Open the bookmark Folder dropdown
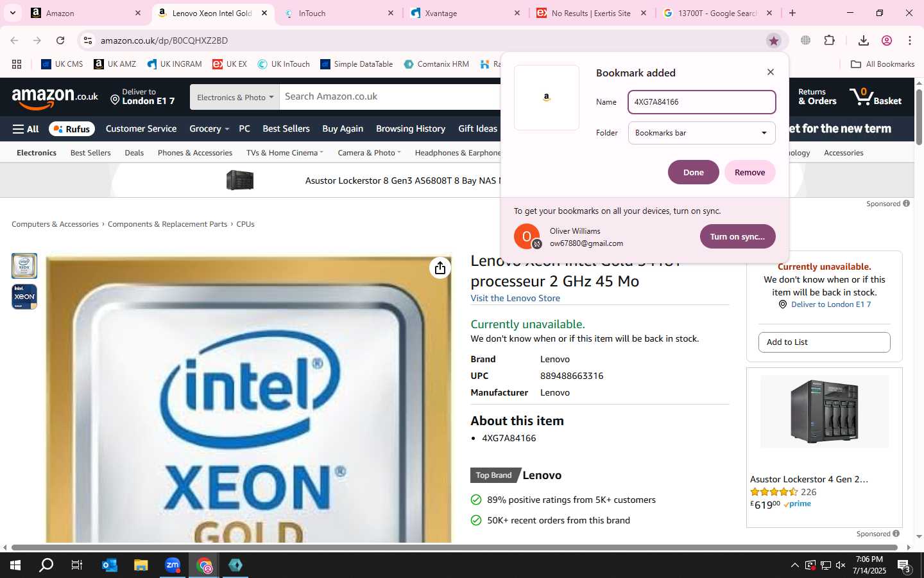Screen dimensions: 924x578 coord(701,133)
